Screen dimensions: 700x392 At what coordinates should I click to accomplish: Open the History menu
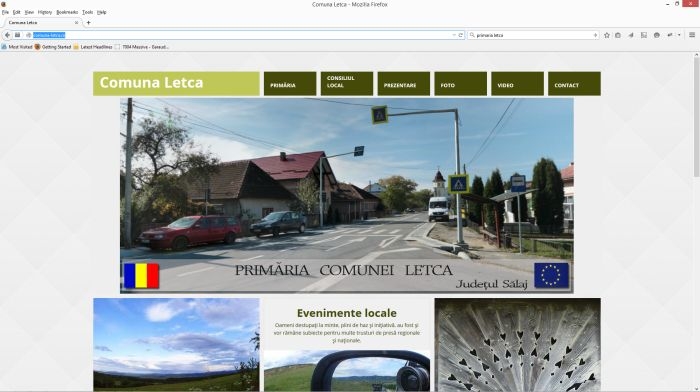tap(45, 12)
